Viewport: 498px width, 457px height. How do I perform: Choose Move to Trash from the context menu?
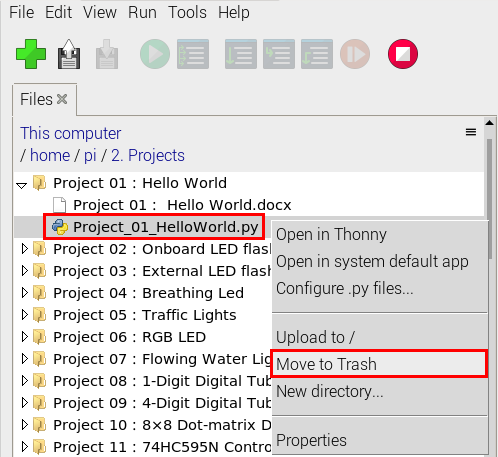(x=379, y=364)
